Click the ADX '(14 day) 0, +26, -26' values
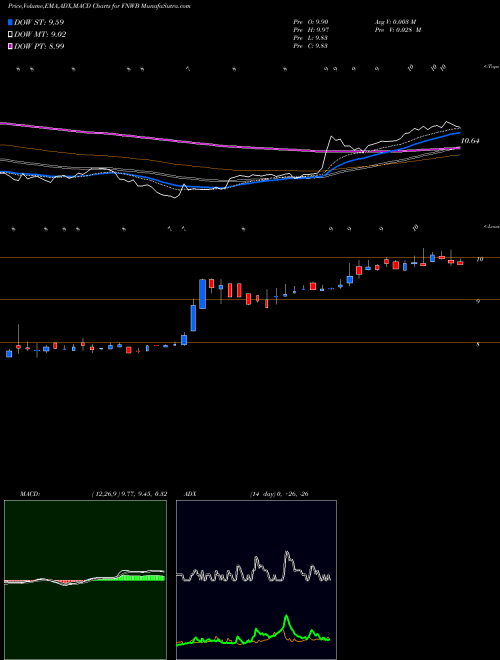 click(x=279, y=494)
